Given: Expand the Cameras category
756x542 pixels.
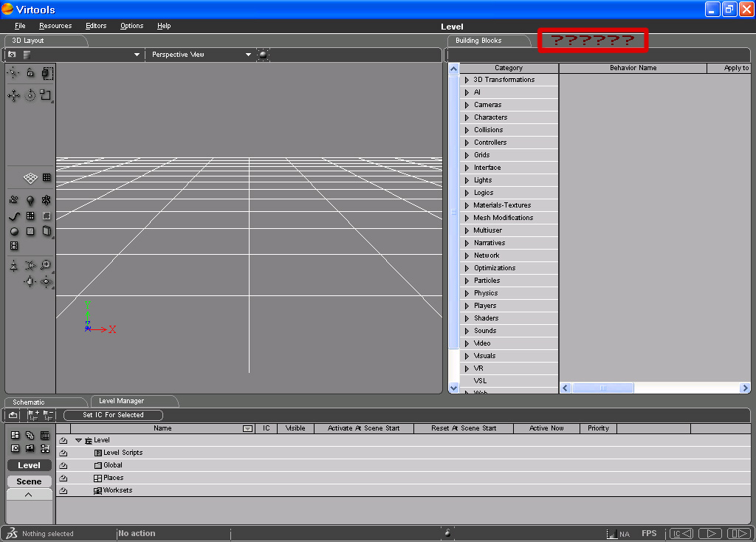Looking at the screenshot, I should (467, 105).
